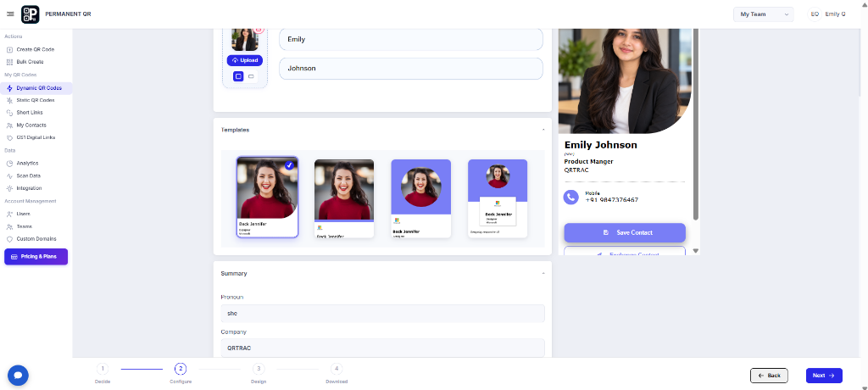Click the Permanent QR logo
The image size is (868, 390).
pyautogui.click(x=30, y=14)
